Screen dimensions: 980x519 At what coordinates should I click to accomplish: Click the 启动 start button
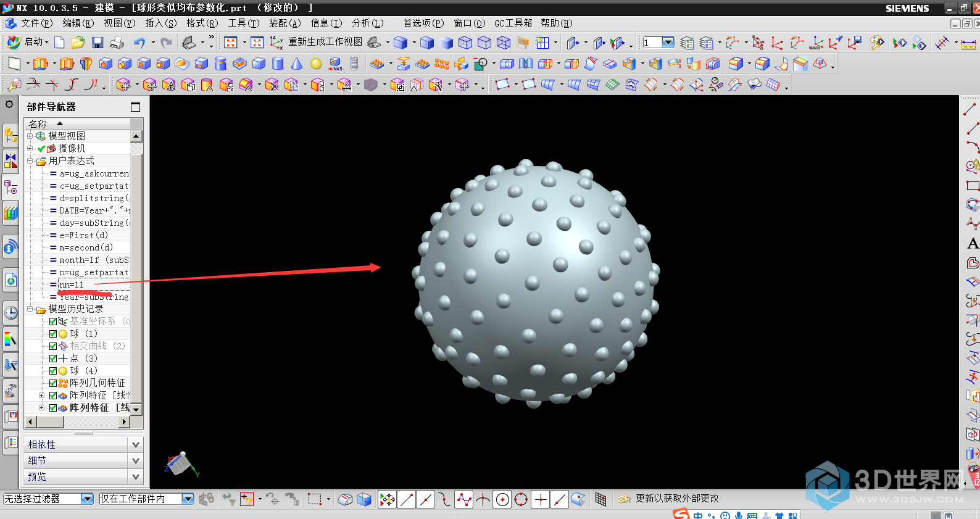tap(28, 42)
